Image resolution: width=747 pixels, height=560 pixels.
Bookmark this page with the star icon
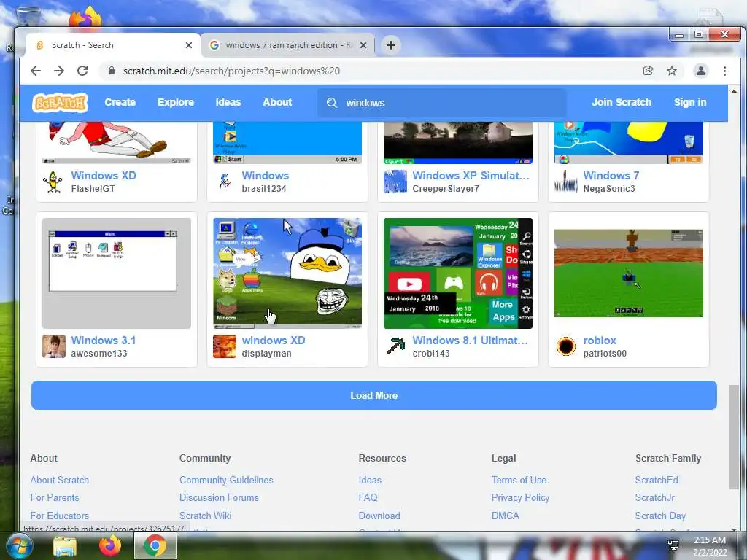pos(672,71)
